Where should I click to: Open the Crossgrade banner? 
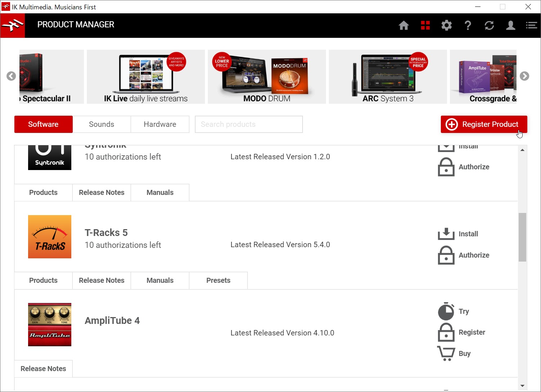pyautogui.click(x=483, y=77)
